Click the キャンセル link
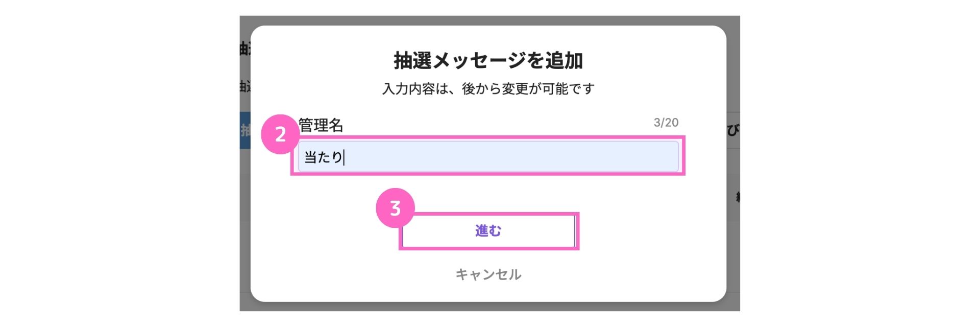Viewport: 980px width, 327px height. (x=488, y=274)
